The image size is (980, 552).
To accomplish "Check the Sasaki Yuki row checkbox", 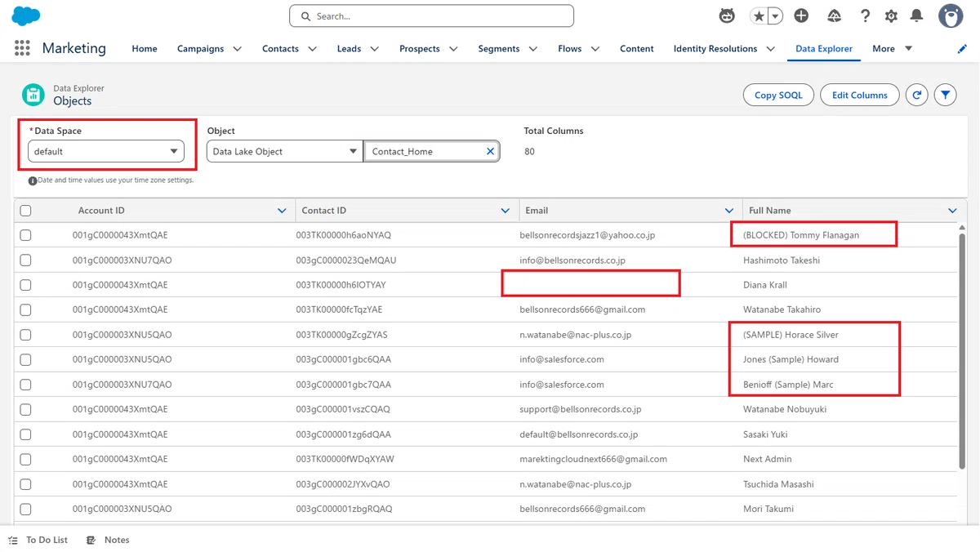I will click(25, 434).
